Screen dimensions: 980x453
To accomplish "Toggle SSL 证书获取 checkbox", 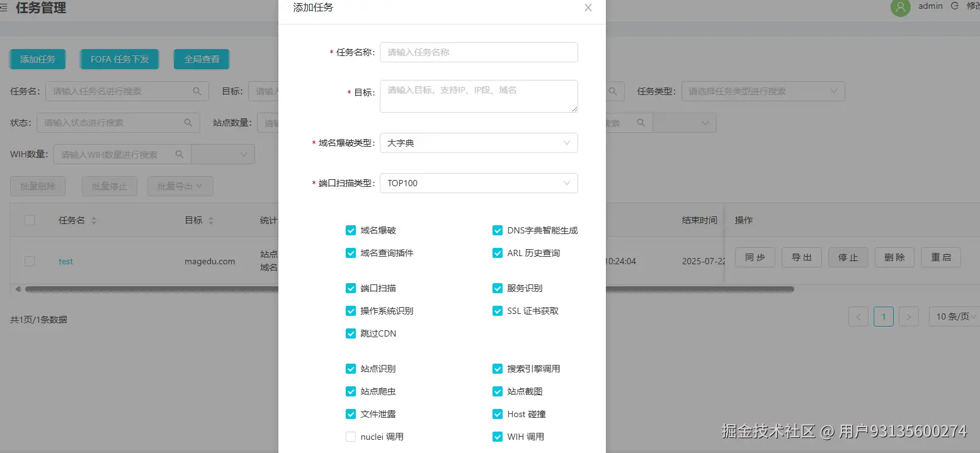I will [498, 311].
